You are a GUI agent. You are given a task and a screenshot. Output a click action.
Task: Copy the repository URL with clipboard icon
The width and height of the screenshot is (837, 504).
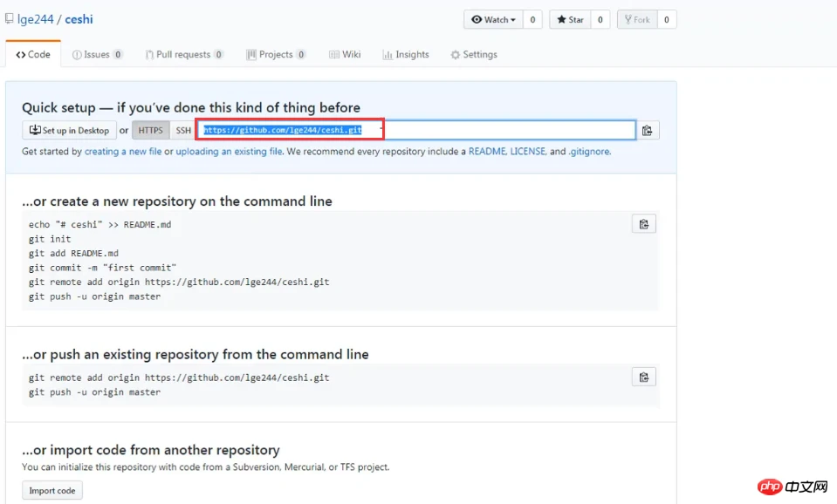(x=647, y=131)
